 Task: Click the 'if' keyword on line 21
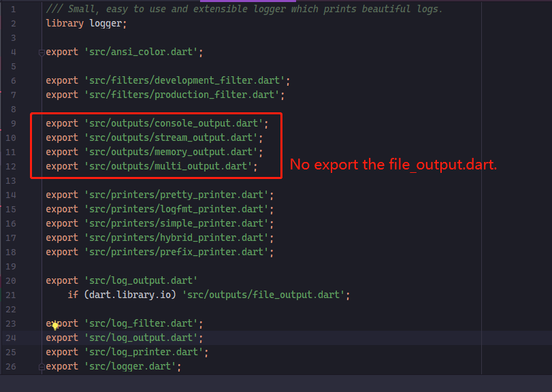coord(73,295)
